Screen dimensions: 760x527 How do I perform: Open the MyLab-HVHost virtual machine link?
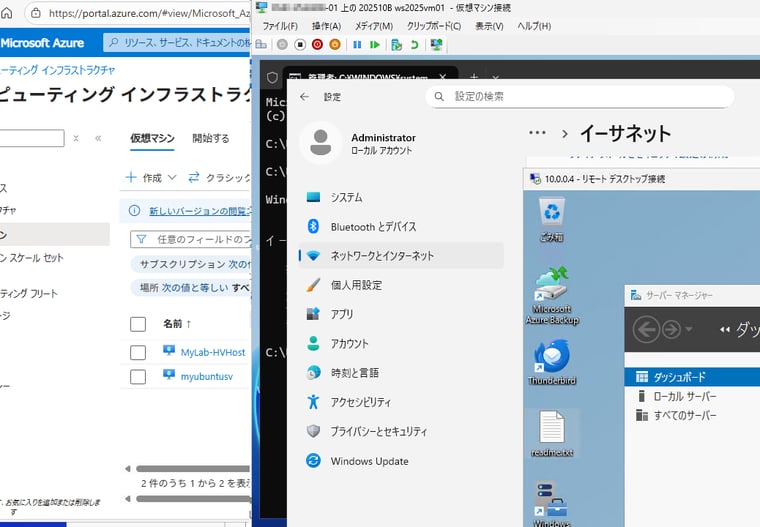(213, 352)
